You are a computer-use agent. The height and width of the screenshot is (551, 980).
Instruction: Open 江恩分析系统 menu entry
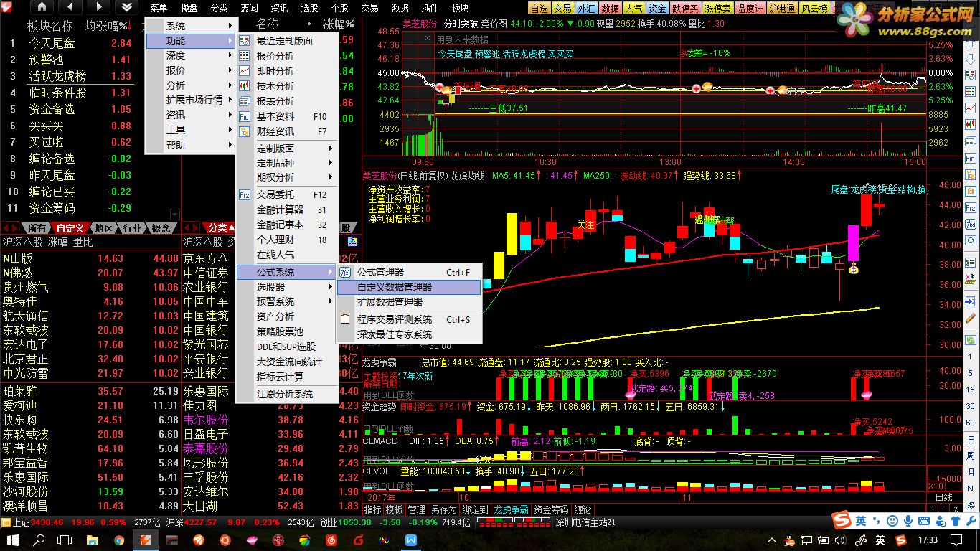286,394
